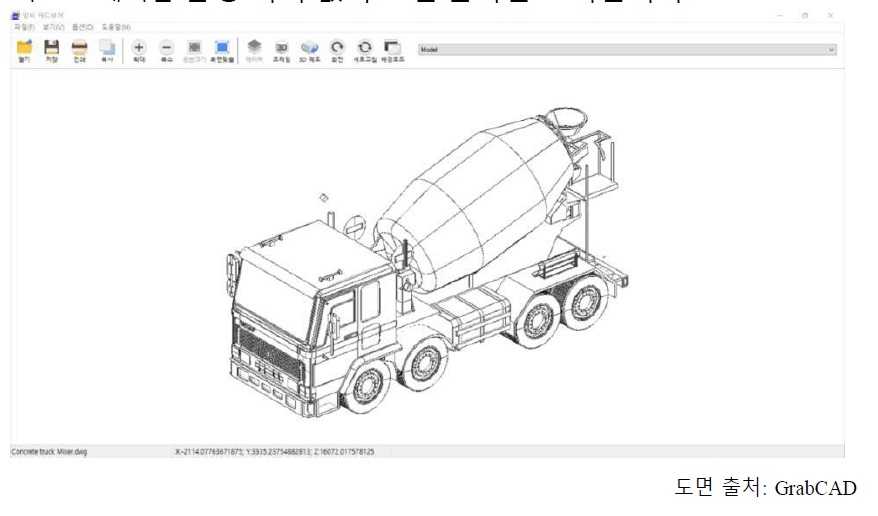The height and width of the screenshot is (516, 878).
Task: Click the original size toolbar icon
Action: tap(194, 50)
